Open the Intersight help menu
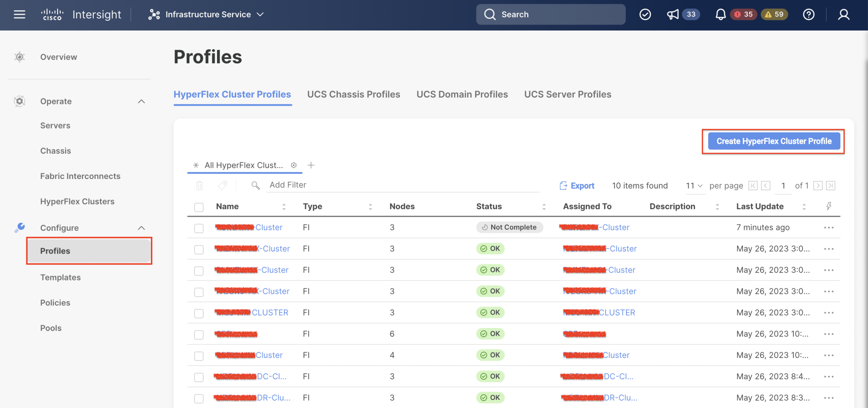 pos(809,14)
